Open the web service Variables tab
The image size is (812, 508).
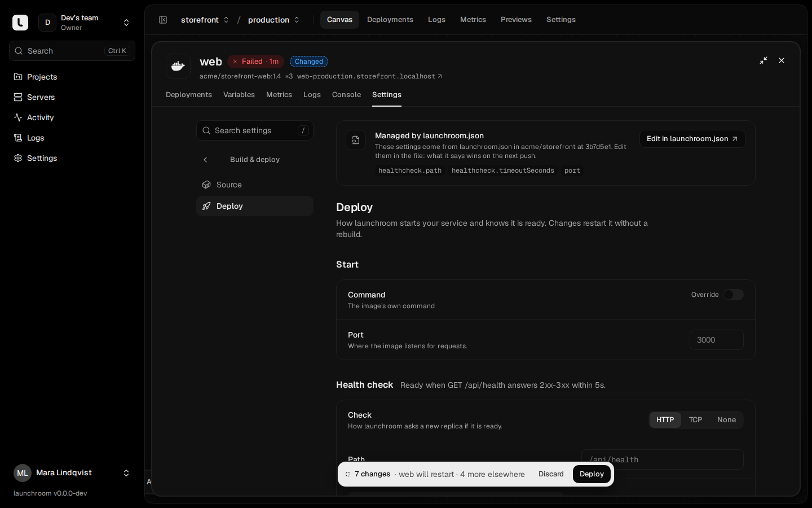[239, 95]
